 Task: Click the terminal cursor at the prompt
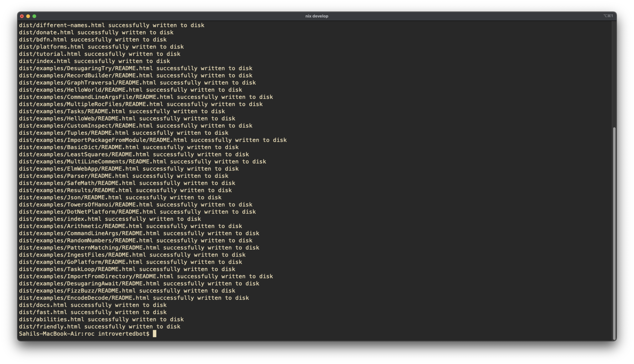coord(154,333)
